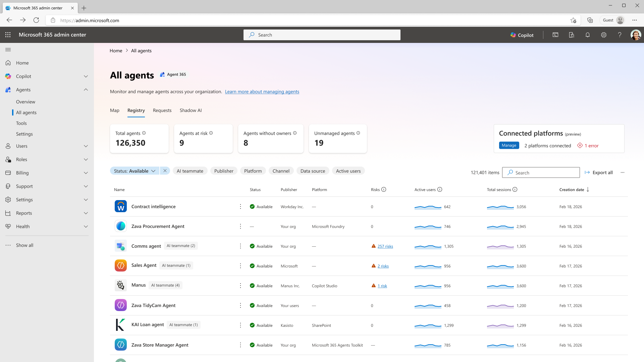644x362 pixels.
Task: Go back with the browser back arrow
Action: [x=9, y=20]
